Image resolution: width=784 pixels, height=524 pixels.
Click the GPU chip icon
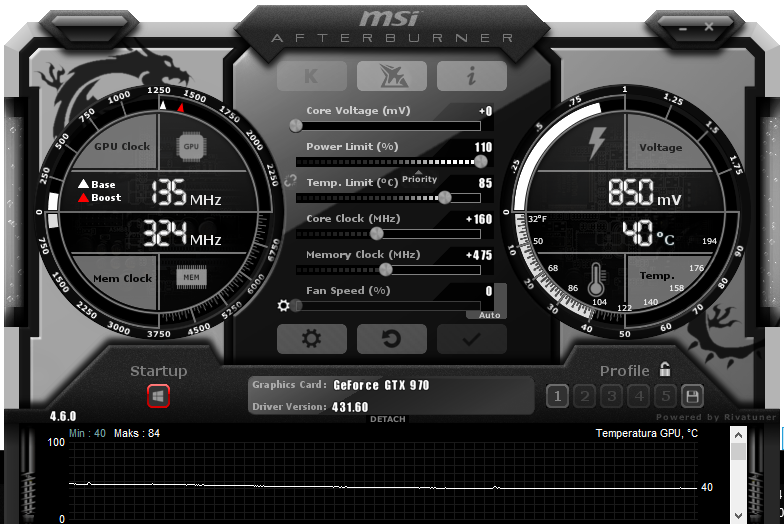pyautogui.click(x=191, y=146)
